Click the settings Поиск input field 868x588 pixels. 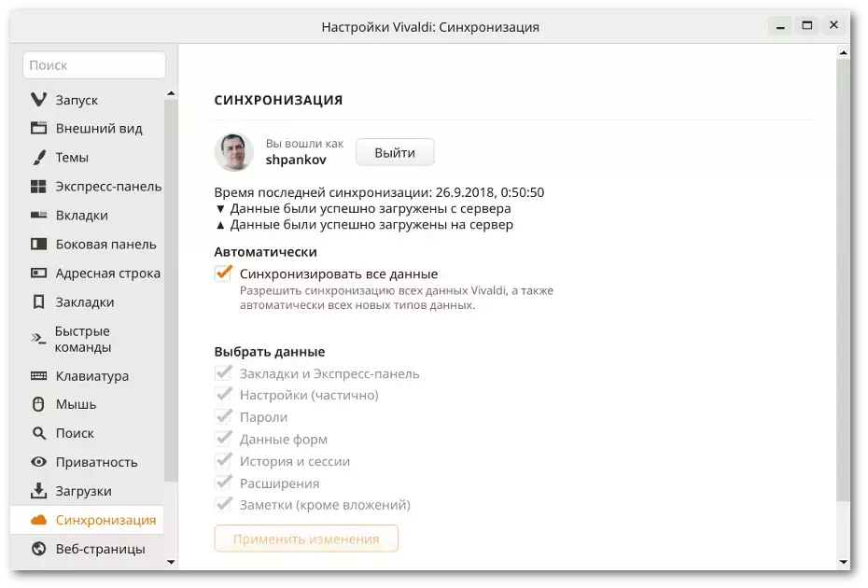94,65
